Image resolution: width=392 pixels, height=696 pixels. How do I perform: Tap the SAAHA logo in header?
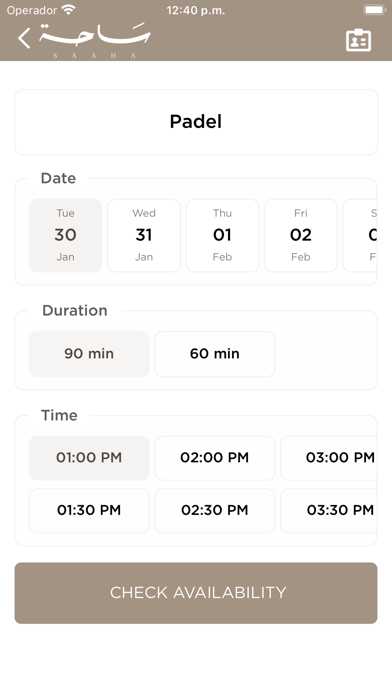coord(95,40)
